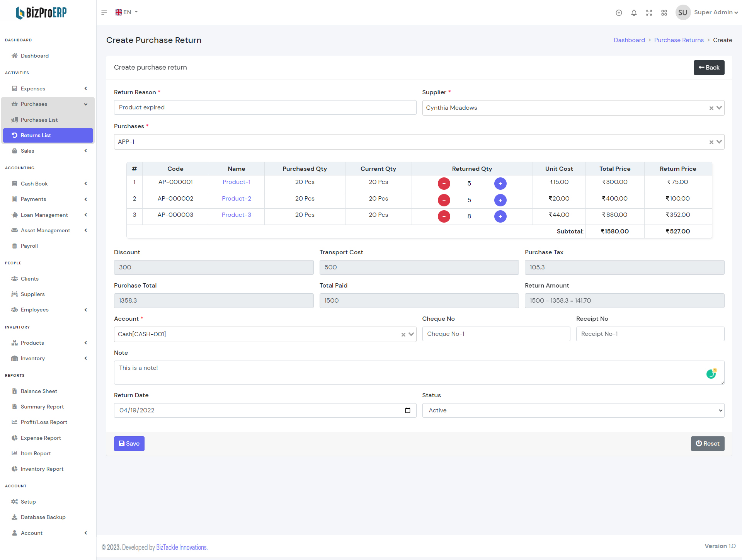Decrease returned quantity for Product-1
Screen dimensions: 742x560
444,184
